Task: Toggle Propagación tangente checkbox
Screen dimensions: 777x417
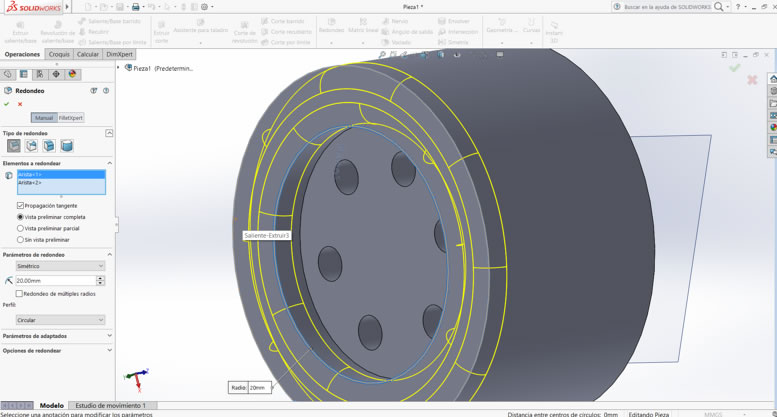Action: pos(20,205)
